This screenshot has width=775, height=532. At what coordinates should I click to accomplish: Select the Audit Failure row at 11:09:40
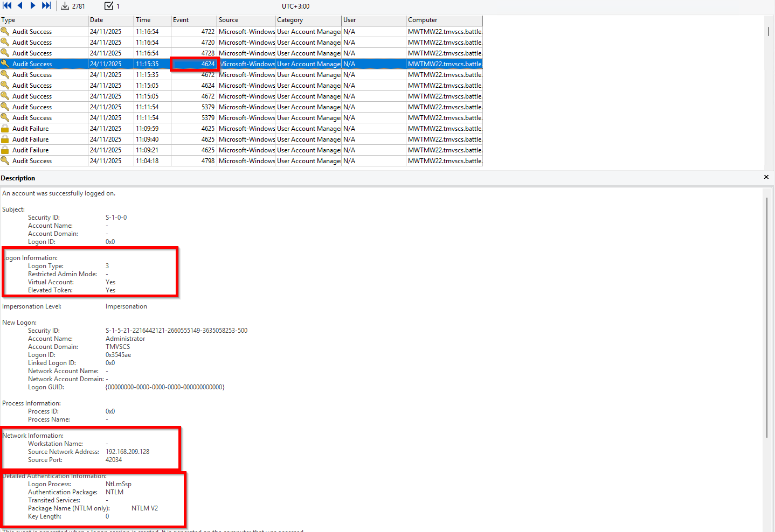tap(241, 139)
